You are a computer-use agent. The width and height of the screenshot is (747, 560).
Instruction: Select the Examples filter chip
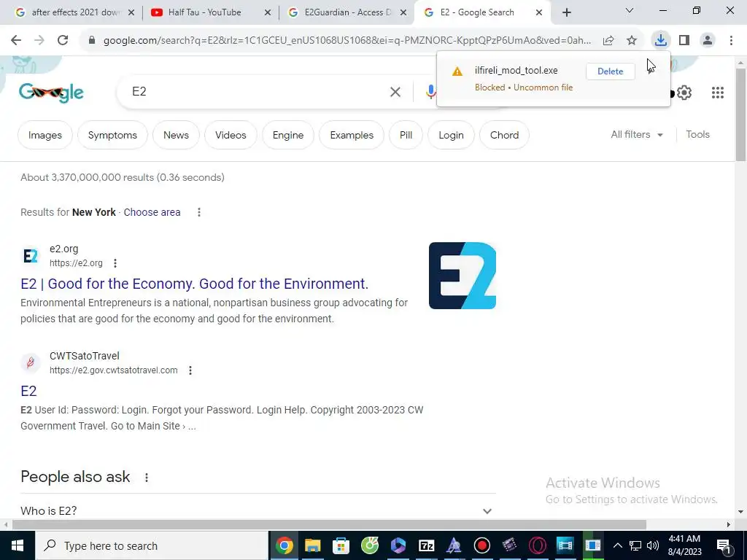(x=352, y=135)
